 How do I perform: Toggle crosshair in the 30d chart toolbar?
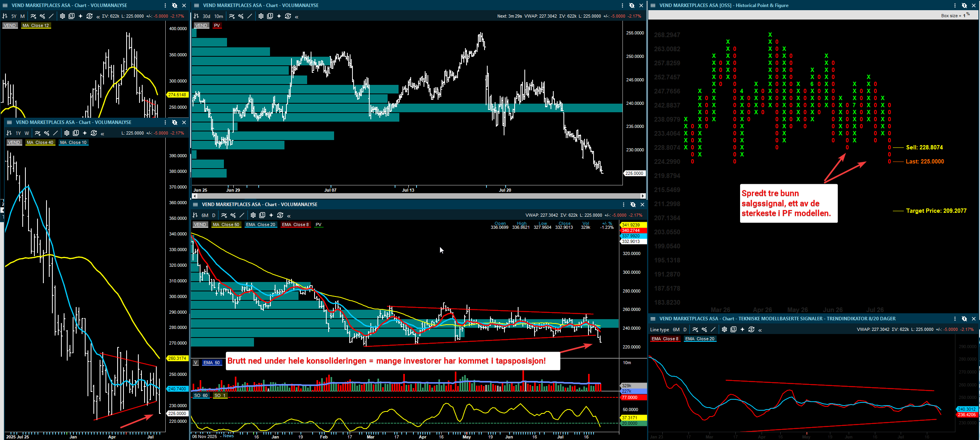click(279, 16)
